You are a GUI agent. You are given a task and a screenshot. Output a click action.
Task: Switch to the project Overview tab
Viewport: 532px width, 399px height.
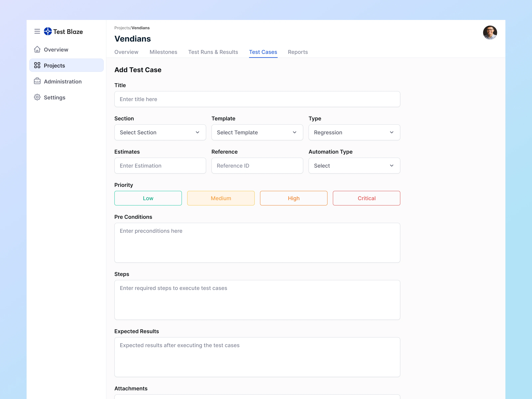[x=126, y=52]
